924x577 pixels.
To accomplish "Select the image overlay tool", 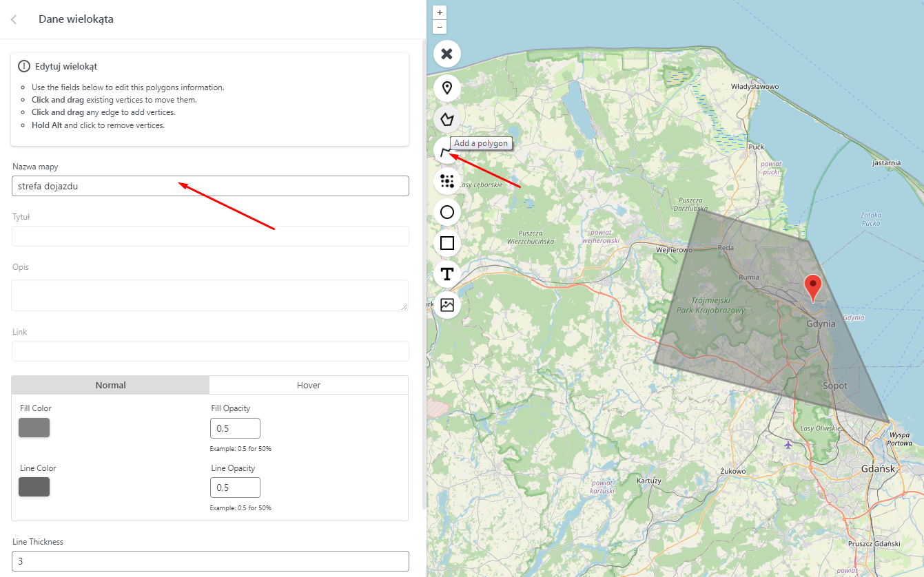I will [446, 305].
